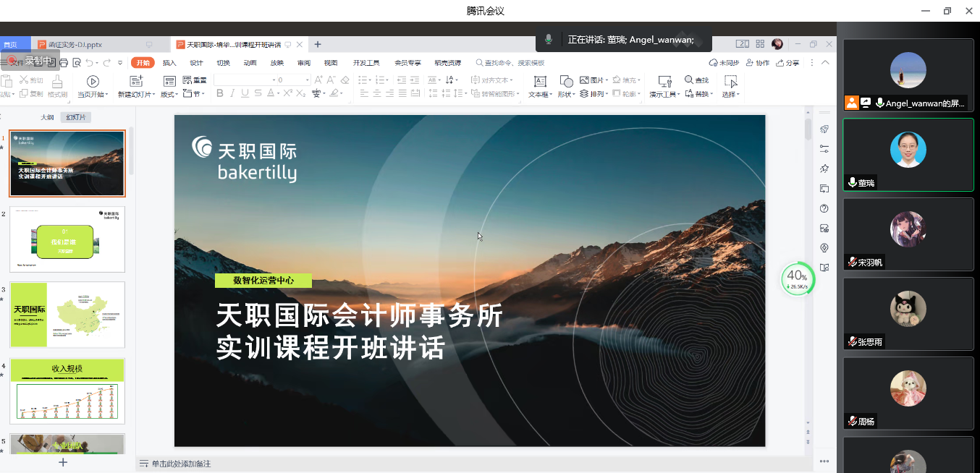Open the font name dropdown
Screen dimensions: 980x473
(262, 80)
